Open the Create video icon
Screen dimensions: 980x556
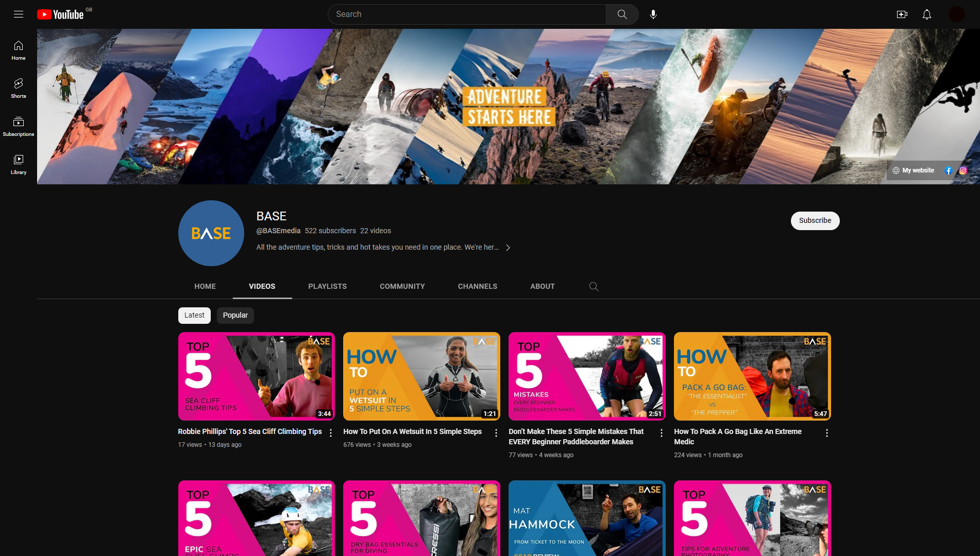click(902, 14)
